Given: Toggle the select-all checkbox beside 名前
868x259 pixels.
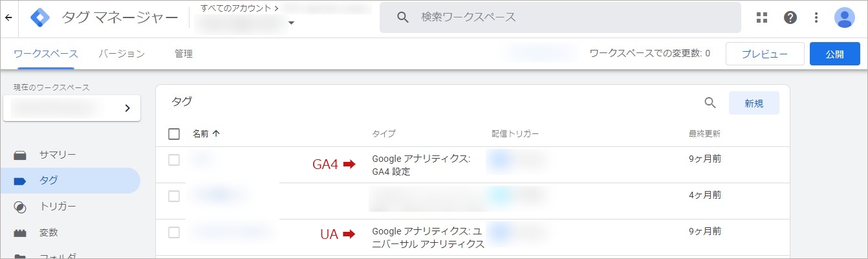Looking at the screenshot, I should (174, 134).
